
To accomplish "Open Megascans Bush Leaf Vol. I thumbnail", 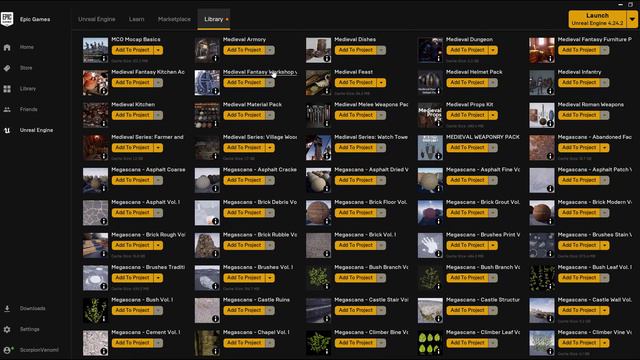I will (x=542, y=278).
